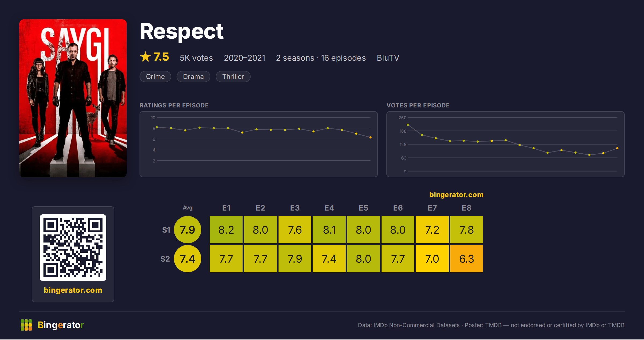This screenshot has height=340, width=644.
Task: Click the S2 average 7.4 circle
Action: point(188,259)
